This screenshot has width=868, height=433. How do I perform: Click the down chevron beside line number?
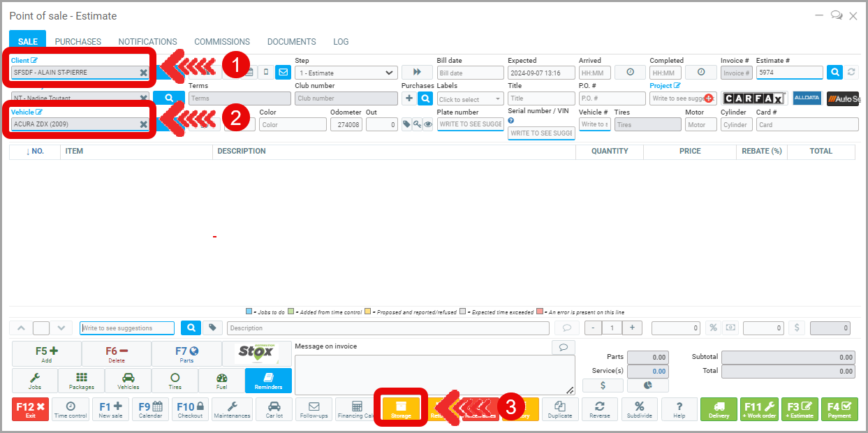tap(62, 328)
